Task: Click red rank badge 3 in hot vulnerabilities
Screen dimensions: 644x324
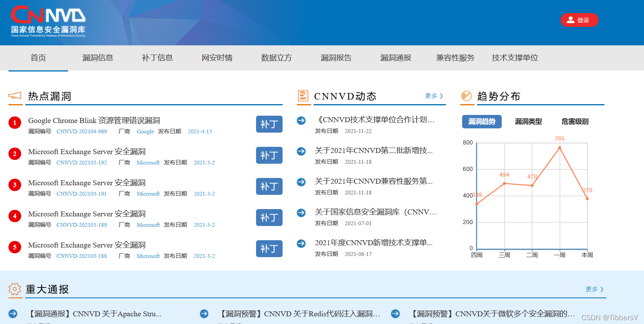Action: pyautogui.click(x=15, y=185)
